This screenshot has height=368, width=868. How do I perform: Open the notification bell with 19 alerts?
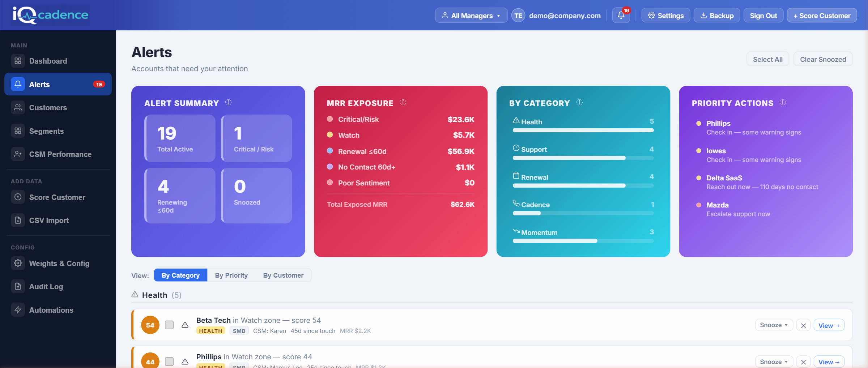[621, 15]
